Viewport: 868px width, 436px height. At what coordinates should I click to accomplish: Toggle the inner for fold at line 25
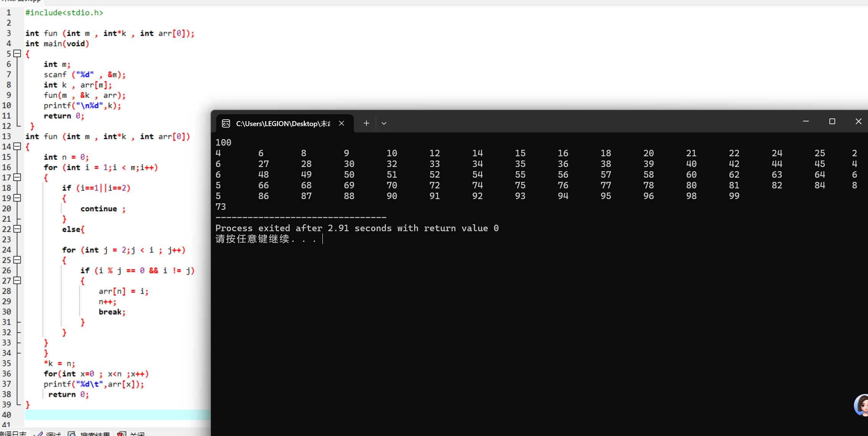[17, 260]
